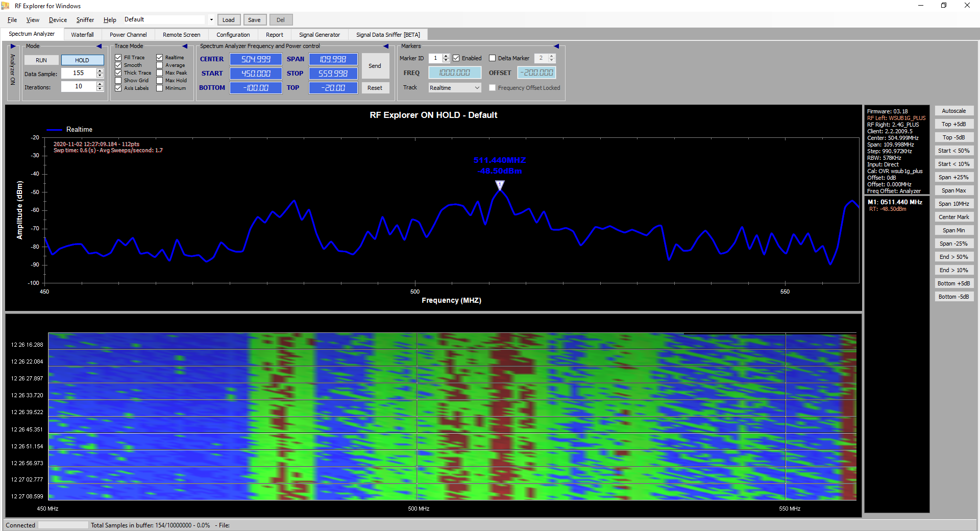The width and height of the screenshot is (980, 531).
Task: Switch to the Power Channel tab
Action: 128,35
